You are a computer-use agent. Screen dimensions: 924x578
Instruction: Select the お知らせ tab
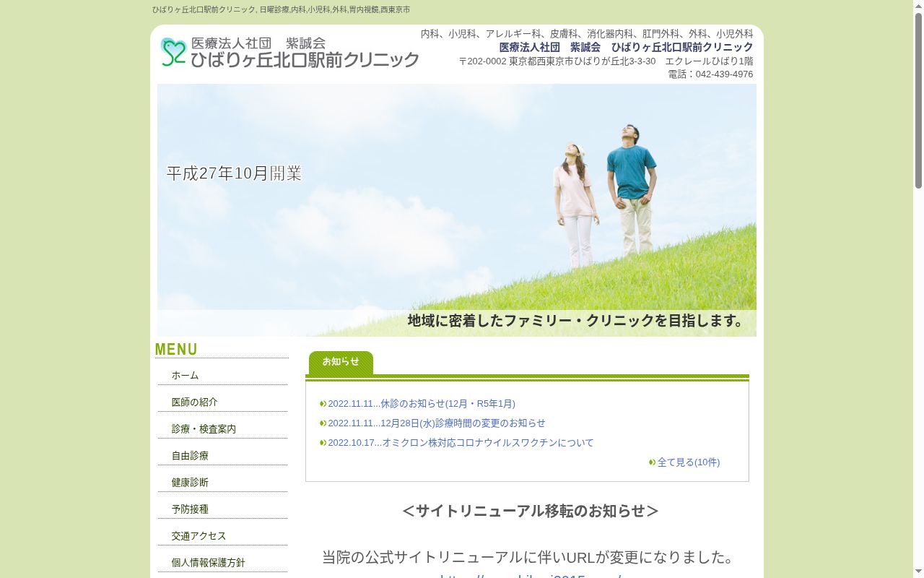341,362
